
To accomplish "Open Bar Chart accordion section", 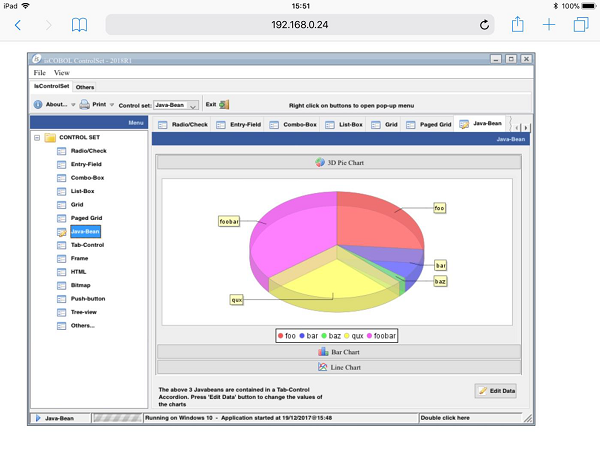I will coord(338,352).
